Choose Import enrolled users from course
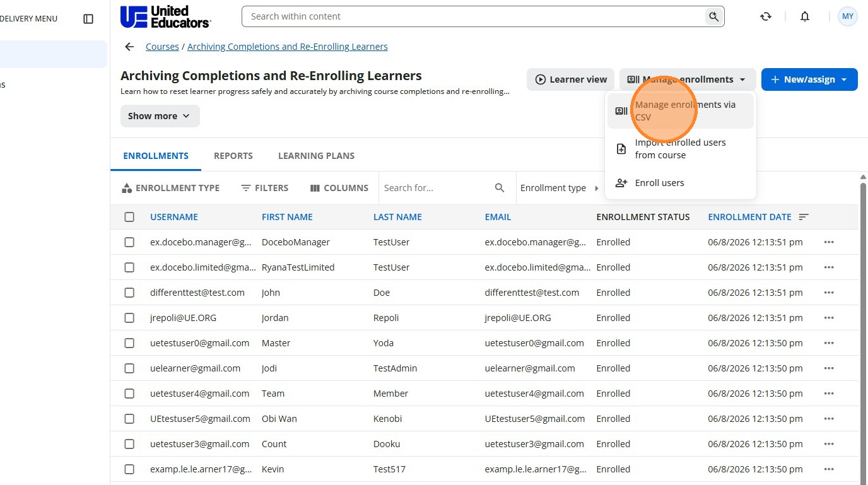Viewport: 868px width, 485px height. pyautogui.click(x=680, y=149)
